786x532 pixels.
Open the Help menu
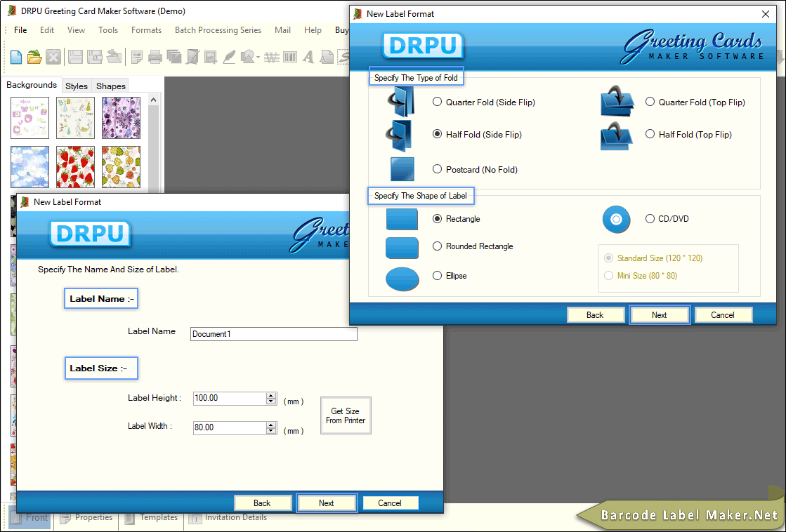tap(313, 30)
